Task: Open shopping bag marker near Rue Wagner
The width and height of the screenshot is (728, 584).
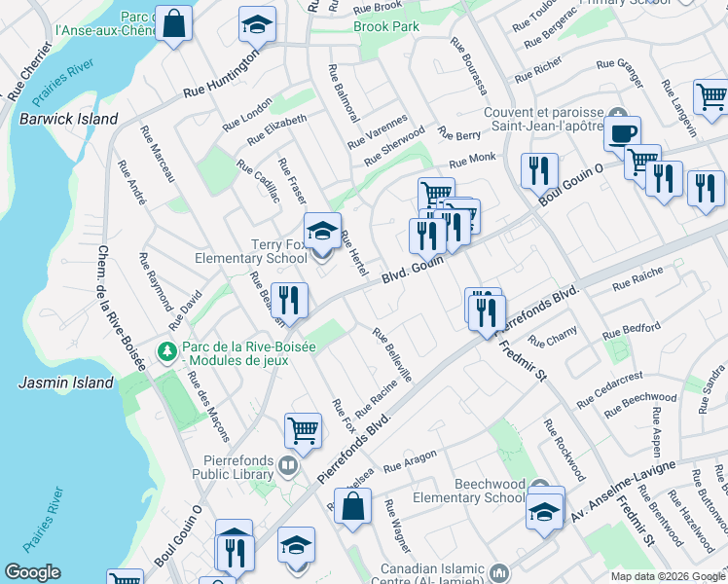Action: 353,506
